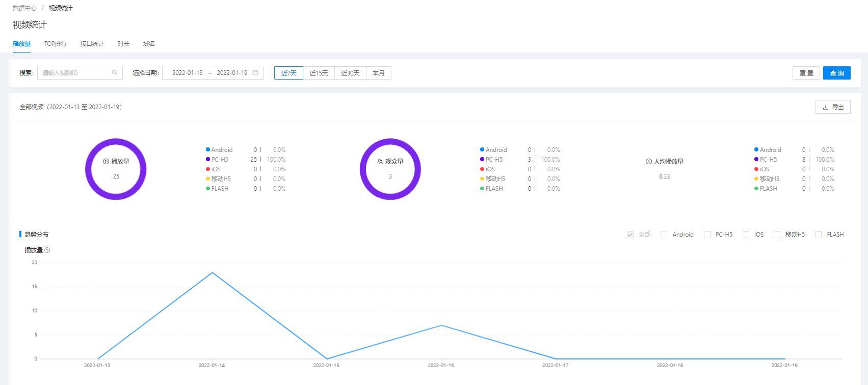868x385 pixels.
Task: Click the 2022-01-13 x-axis label
Action: pyautogui.click(x=97, y=366)
